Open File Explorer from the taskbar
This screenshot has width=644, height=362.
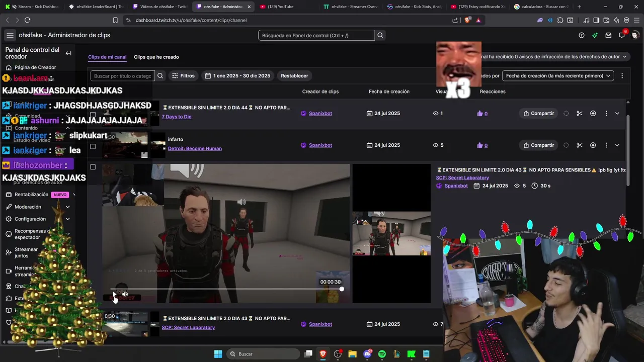pos(352,354)
